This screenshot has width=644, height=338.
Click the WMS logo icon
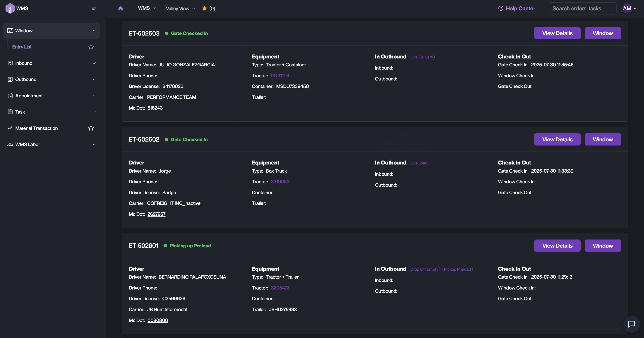point(10,8)
